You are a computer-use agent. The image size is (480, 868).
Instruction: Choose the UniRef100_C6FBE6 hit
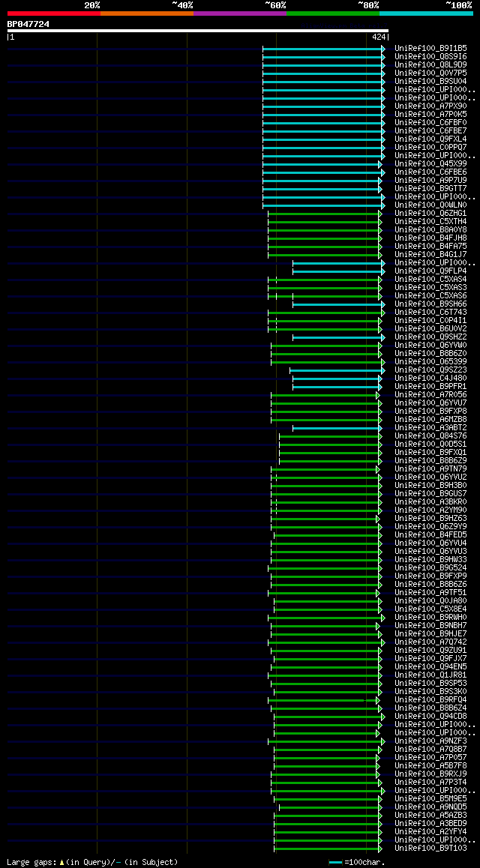point(430,172)
